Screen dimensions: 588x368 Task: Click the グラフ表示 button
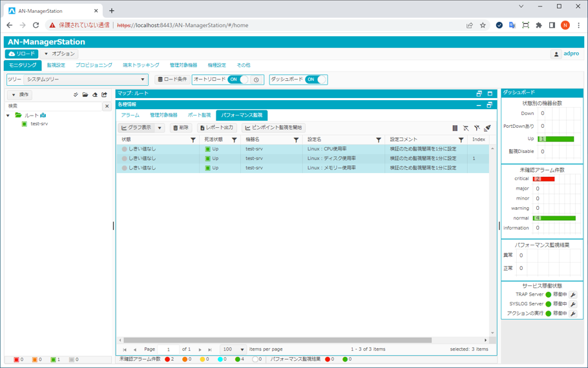pyautogui.click(x=136, y=128)
